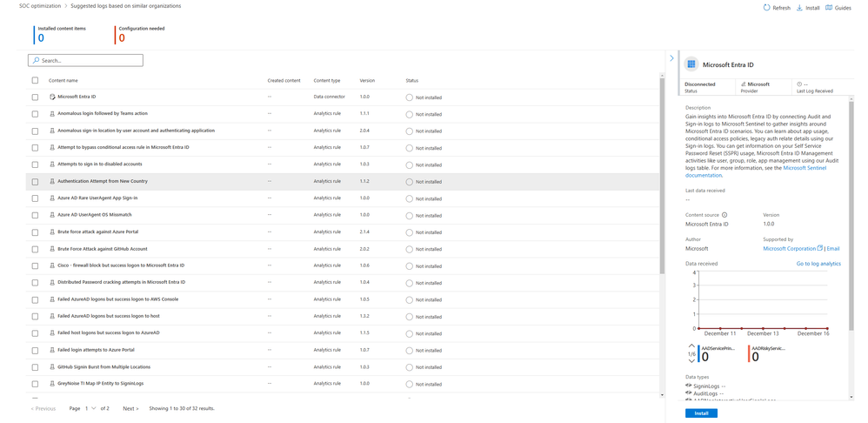
Task: Click the blue AADServicePrin legend color bar
Action: (x=699, y=354)
